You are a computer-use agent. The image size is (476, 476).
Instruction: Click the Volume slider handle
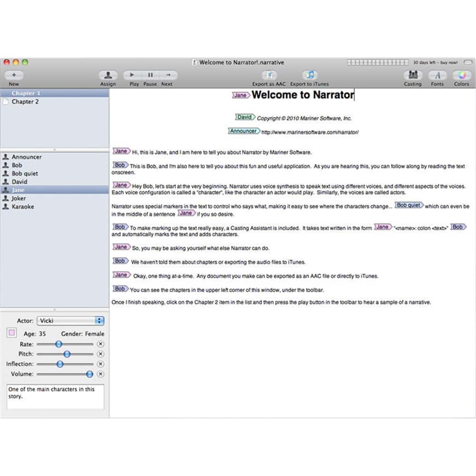[x=89, y=374]
